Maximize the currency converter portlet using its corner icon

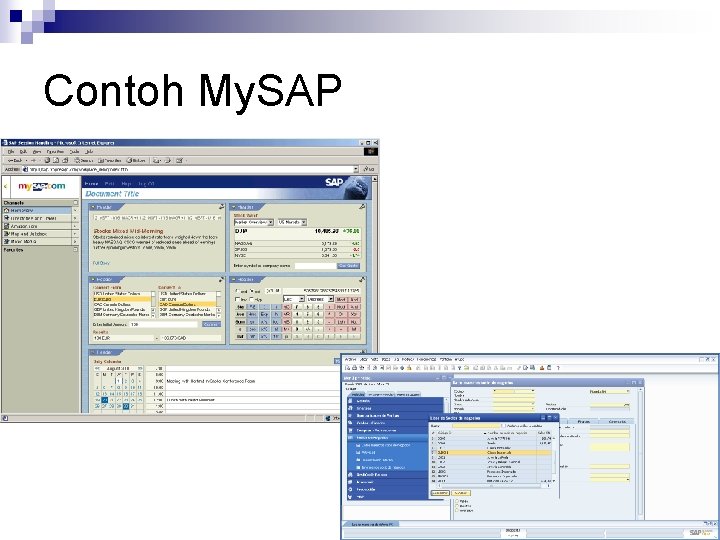221,279
